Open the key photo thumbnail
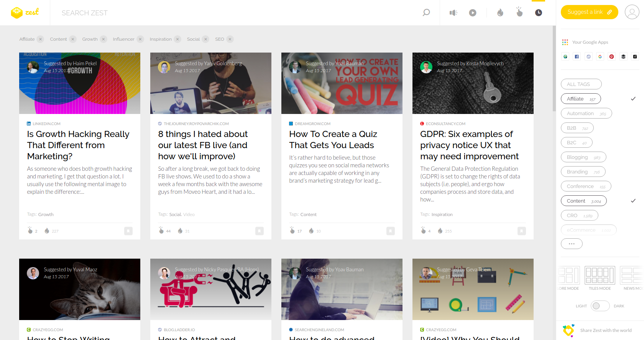 (473, 83)
